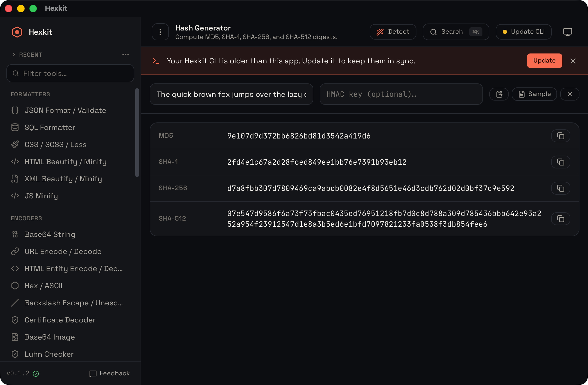Screen dimensions: 588x385
Task: Click the HTML Entity Encode angle-bracket icon
Action: [15, 268]
